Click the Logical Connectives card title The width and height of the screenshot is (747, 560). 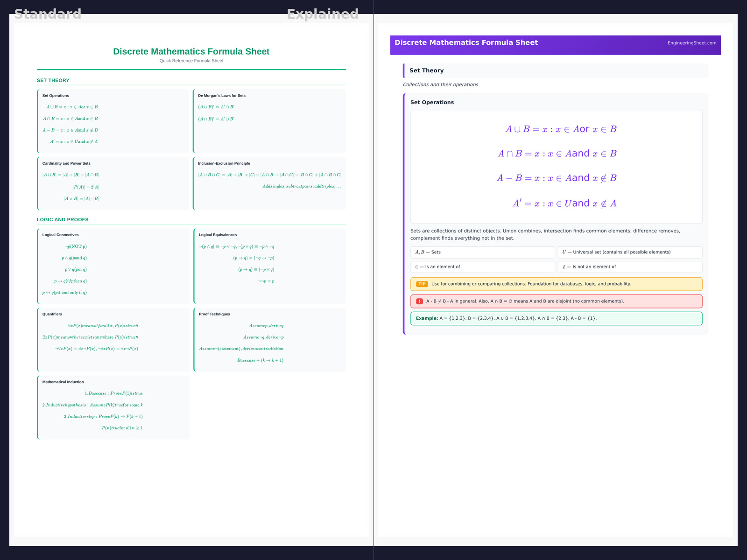tap(60, 235)
